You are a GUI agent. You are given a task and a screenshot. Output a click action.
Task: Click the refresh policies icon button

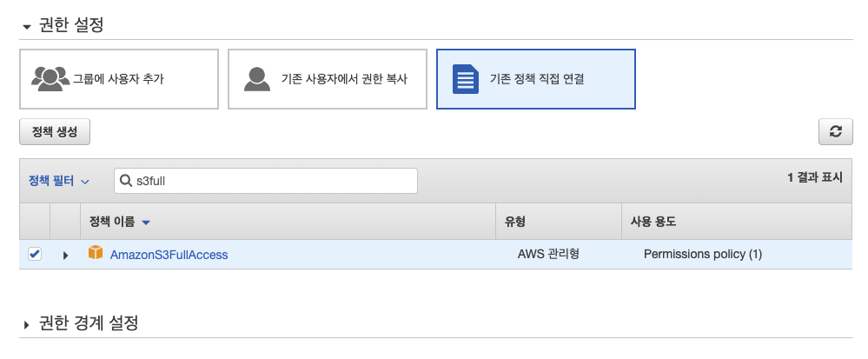coord(835,132)
